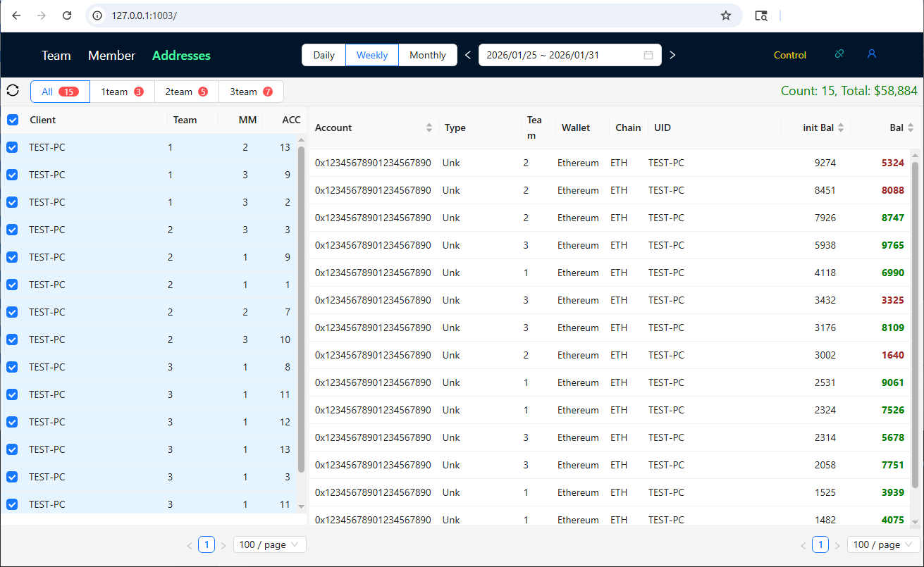Sort by the Bal column
The image size is (924, 567).
(910, 127)
